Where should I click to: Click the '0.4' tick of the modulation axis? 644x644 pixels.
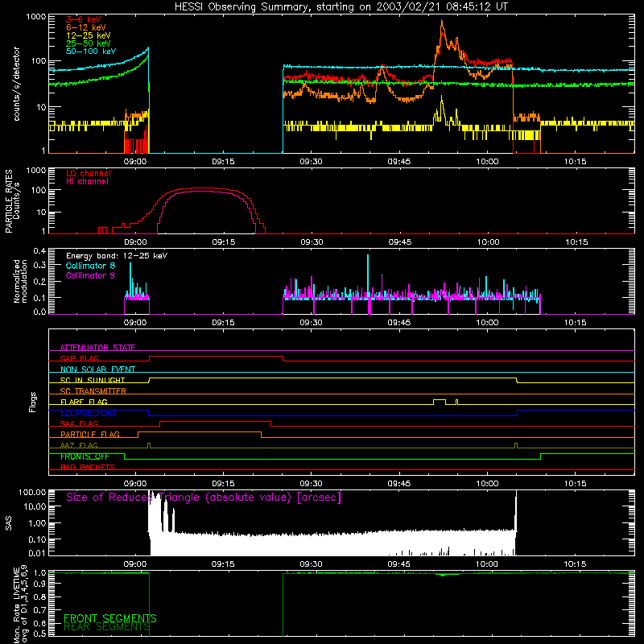(39, 251)
